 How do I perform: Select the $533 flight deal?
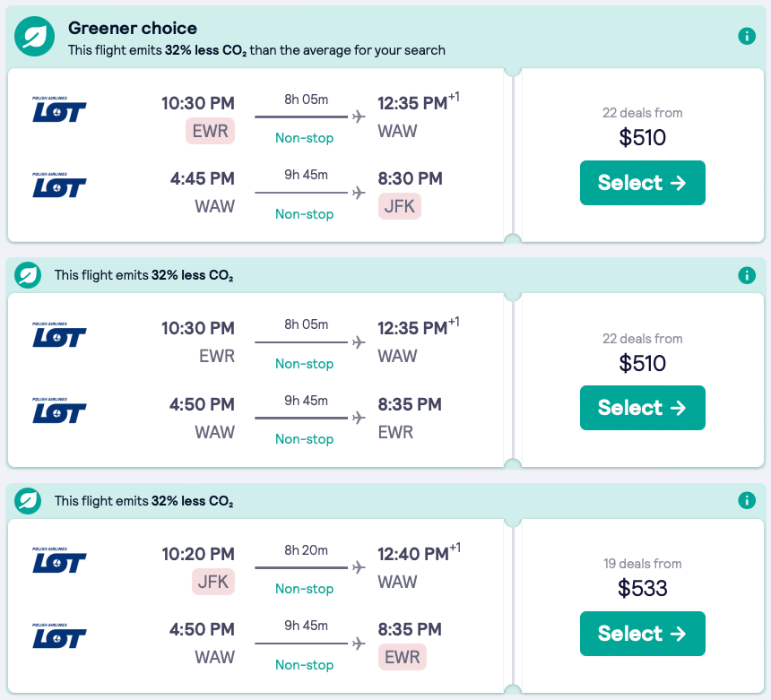click(x=642, y=634)
